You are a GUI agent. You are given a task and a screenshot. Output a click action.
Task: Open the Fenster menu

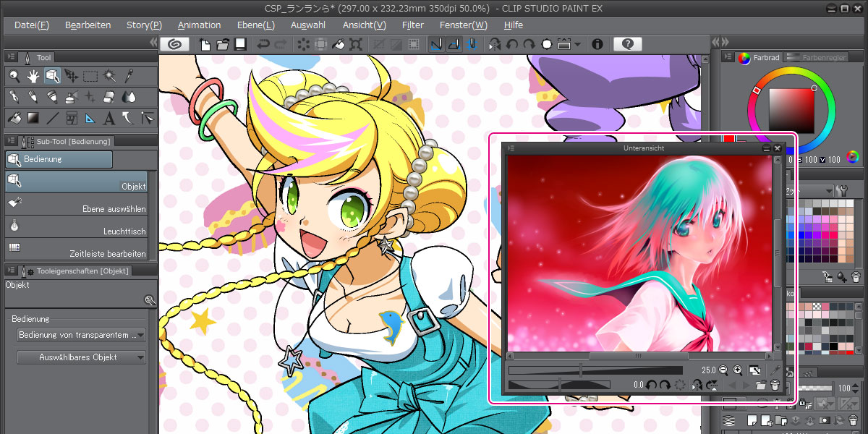(x=463, y=25)
